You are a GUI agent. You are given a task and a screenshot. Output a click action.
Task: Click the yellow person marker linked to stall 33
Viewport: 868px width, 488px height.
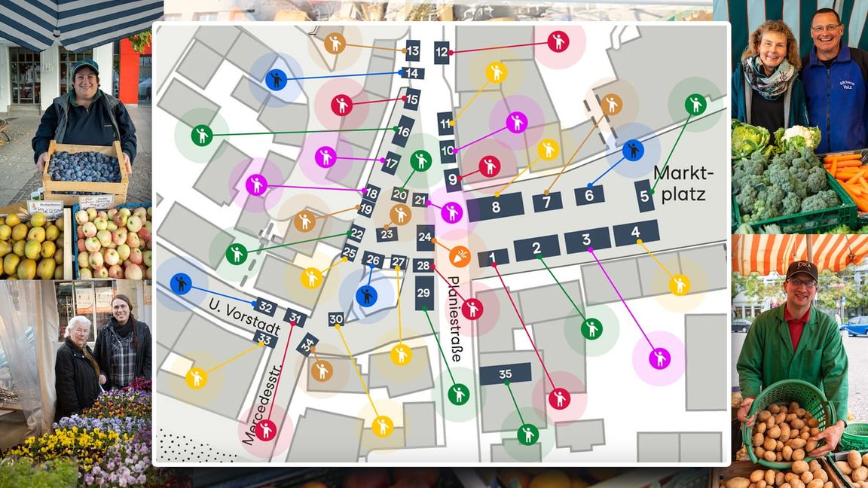[x=196, y=378]
